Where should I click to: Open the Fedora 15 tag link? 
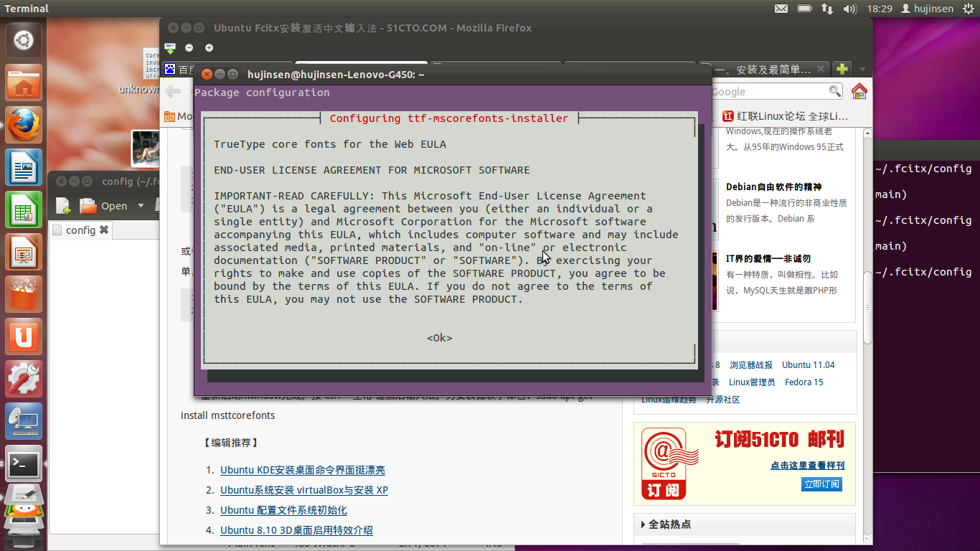coord(804,382)
